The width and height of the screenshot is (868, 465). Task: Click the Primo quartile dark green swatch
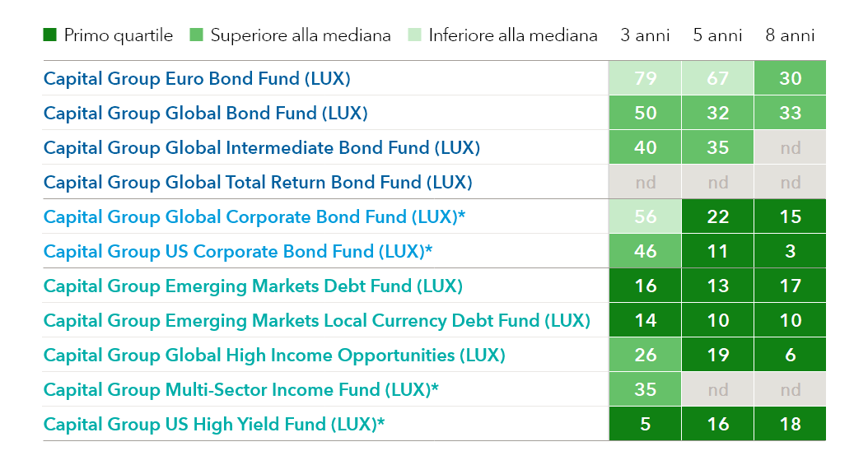(49, 35)
